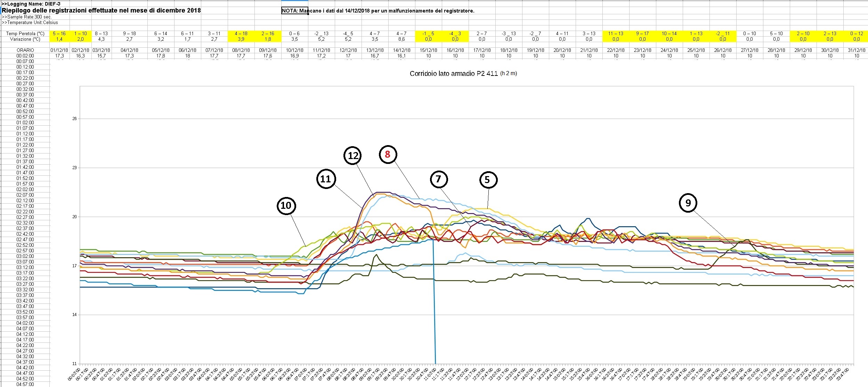
Task: Click the 01:07:00 time cell in first column
Action: tap(25, 128)
